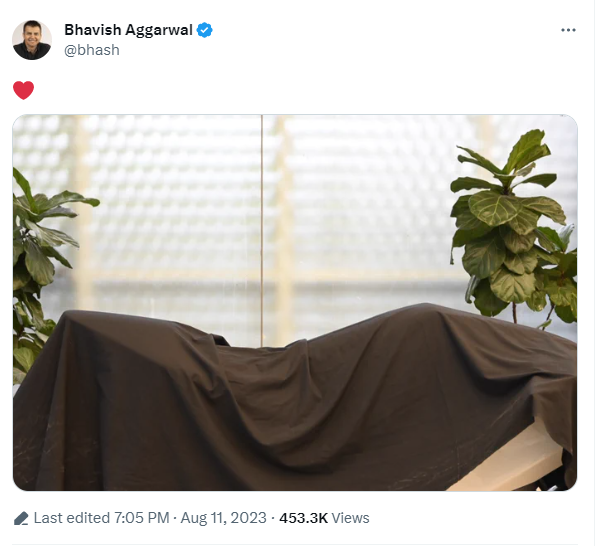Click the 453.3K view count number
Image resolution: width=608 pixels, height=546 pixels.
tap(303, 518)
